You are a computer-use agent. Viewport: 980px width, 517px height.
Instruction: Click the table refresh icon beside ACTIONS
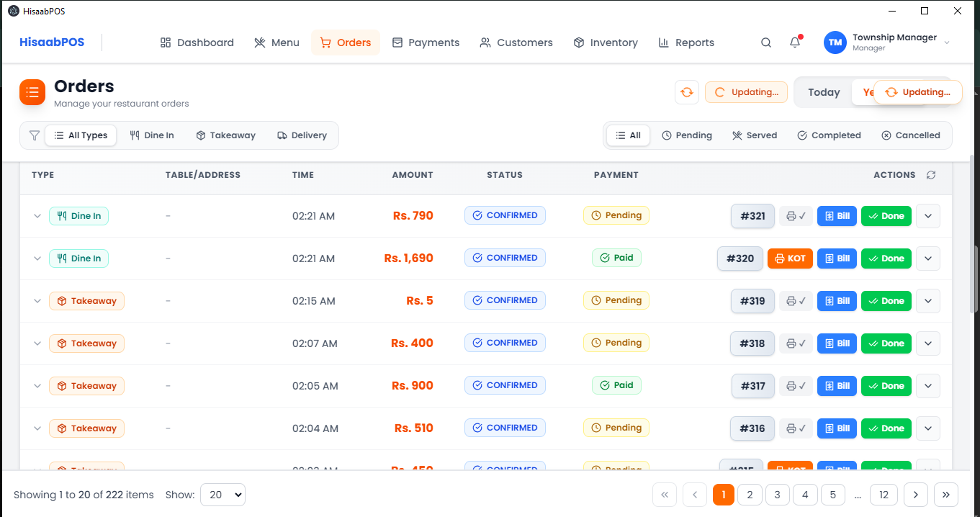931,175
